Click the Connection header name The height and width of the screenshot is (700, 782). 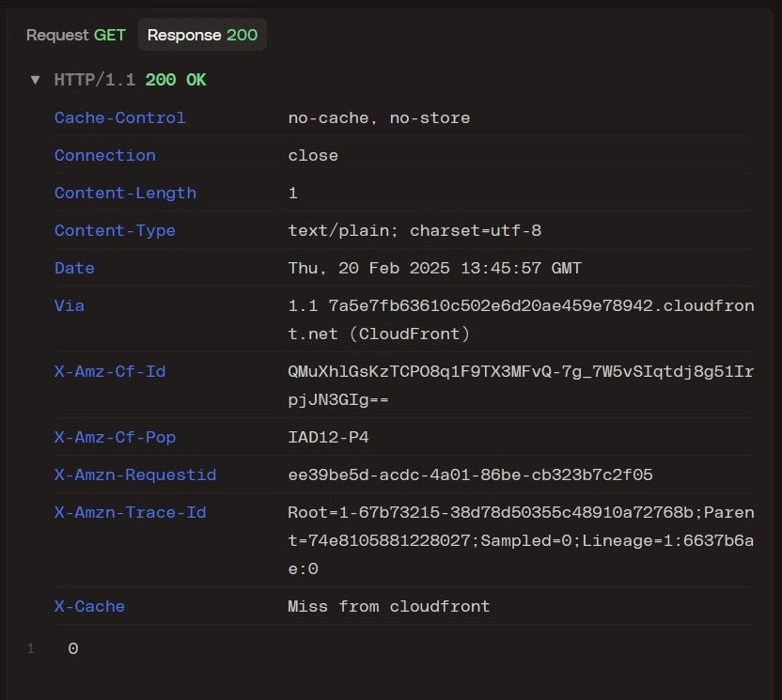click(104, 155)
